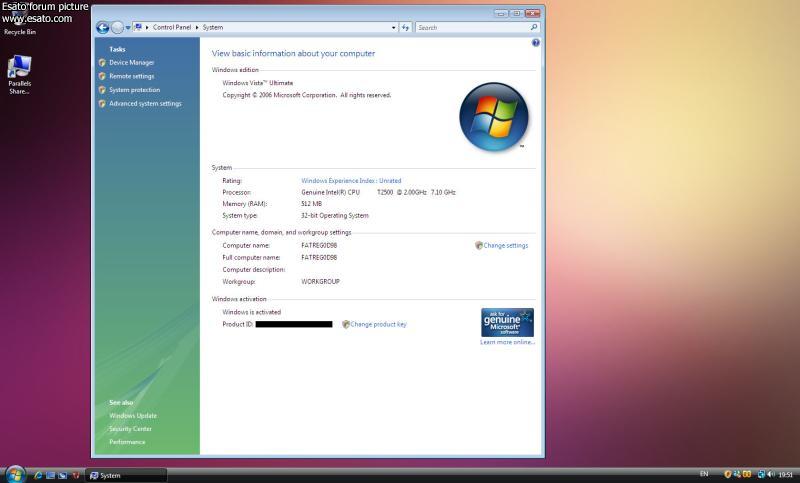Open the volume speaker tray icon
The width and height of the screenshot is (800, 483).
click(x=770, y=474)
